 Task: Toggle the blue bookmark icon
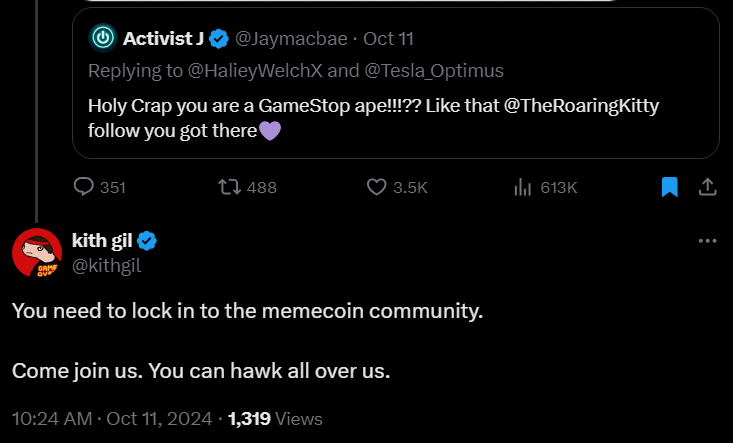tap(670, 187)
